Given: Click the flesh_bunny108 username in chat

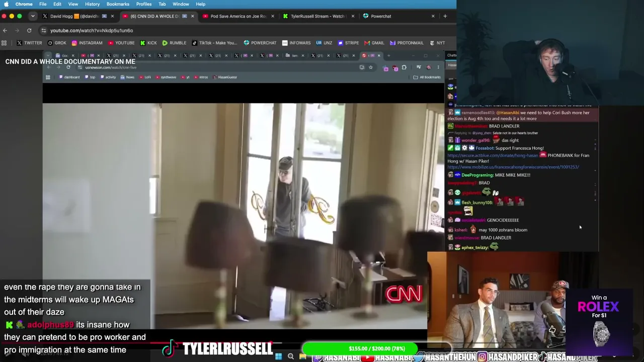Looking at the screenshot, I should click(477, 203).
